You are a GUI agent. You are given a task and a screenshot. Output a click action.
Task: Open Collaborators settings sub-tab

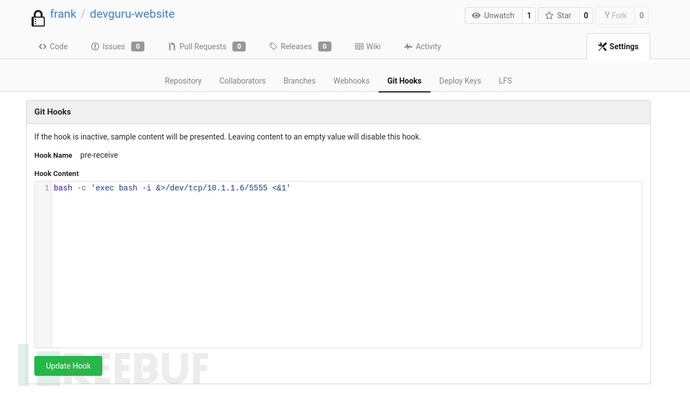click(x=242, y=81)
